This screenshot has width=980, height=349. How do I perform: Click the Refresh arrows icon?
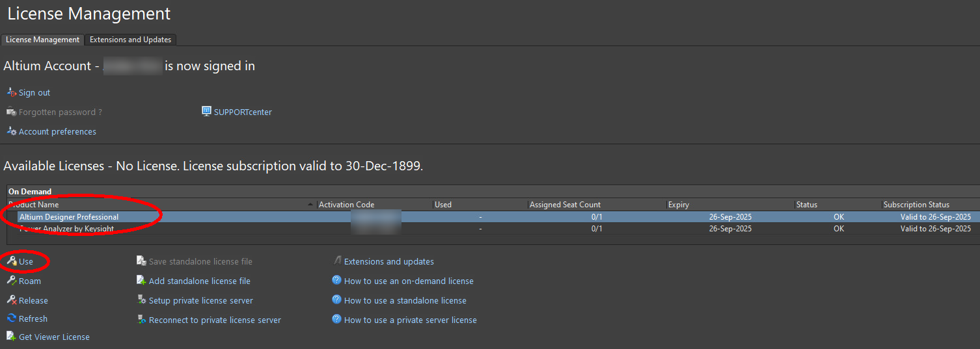coord(12,318)
